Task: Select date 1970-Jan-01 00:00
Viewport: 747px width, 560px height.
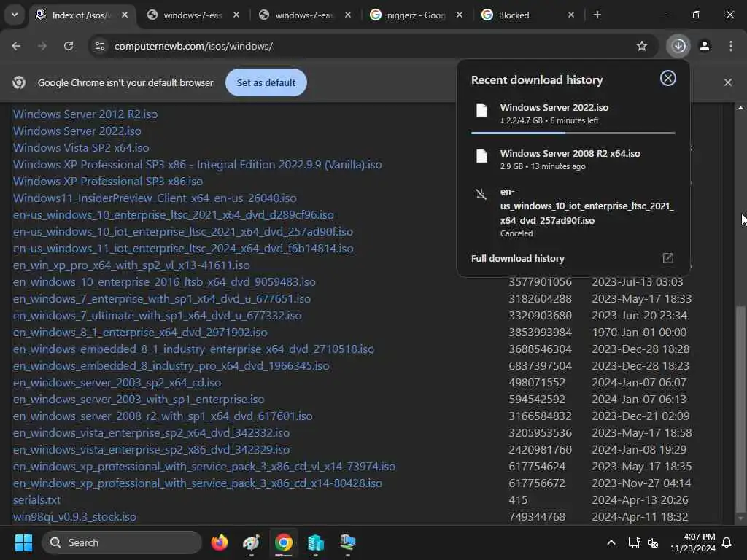Action: point(639,332)
